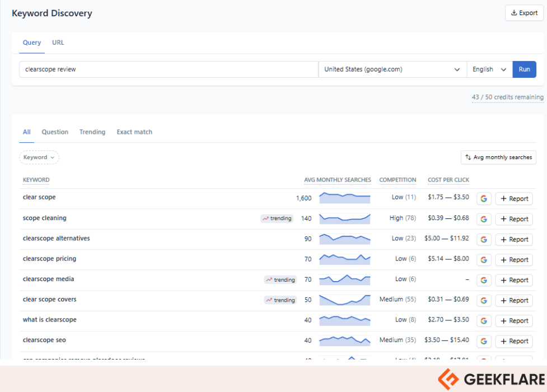
Task: Click the 'Medium (55)' competition value
Action: coord(398,300)
